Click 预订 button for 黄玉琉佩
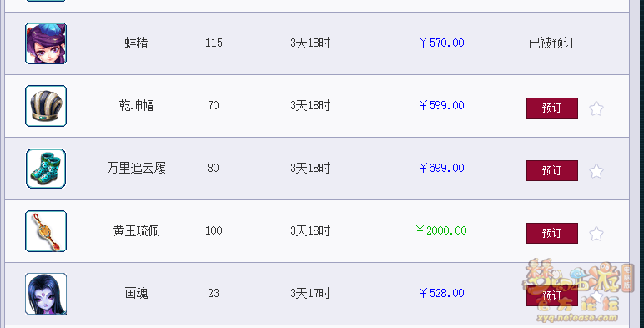 [552, 233]
